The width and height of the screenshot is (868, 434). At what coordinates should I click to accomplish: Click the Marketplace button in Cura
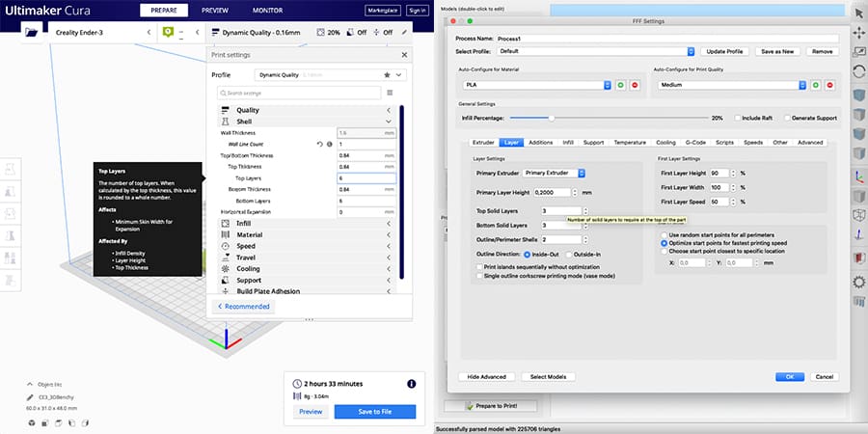(x=383, y=11)
